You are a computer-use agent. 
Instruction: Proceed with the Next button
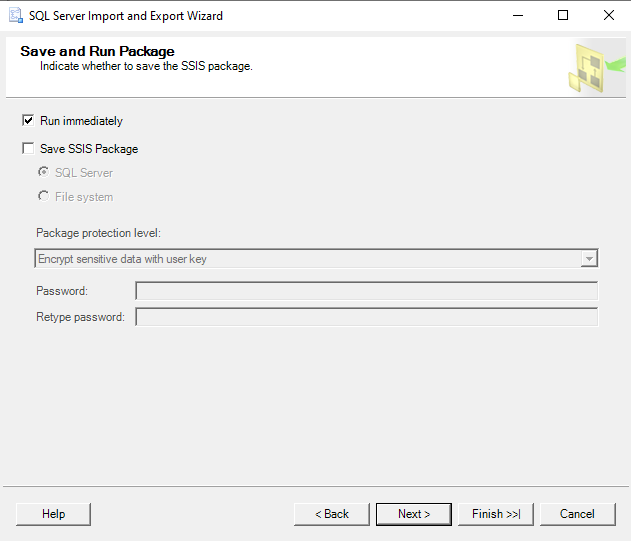[414, 514]
